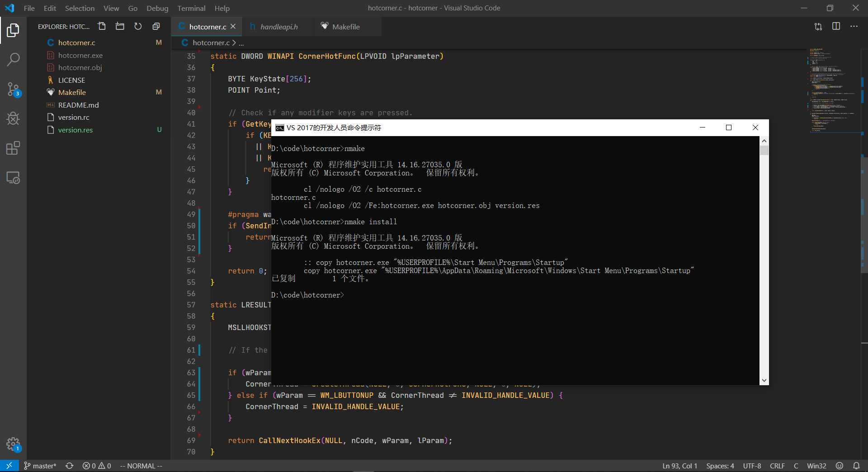The image size is (868, 472).
Task: Open the Remote Explorer icon
Action: click(13, 178)
